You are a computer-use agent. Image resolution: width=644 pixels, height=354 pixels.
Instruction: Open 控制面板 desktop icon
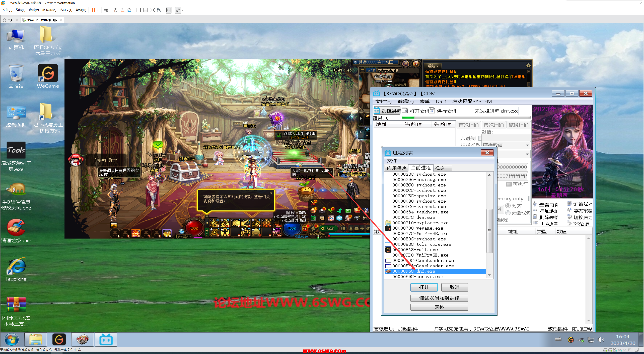click(16, 116)
